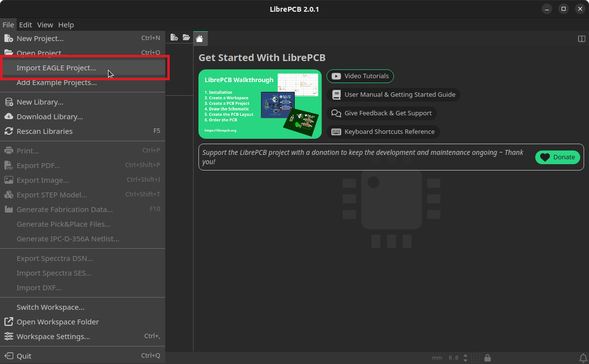This screenshot has width=589, height=364.
Task: Click the File menu
Action: [8, 25]
